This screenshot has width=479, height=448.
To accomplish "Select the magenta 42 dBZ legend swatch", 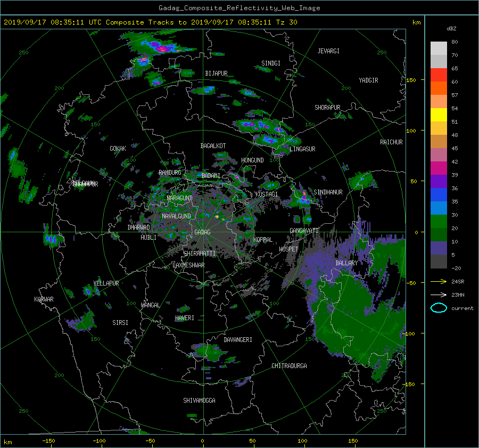I will [x=439, y=168].
